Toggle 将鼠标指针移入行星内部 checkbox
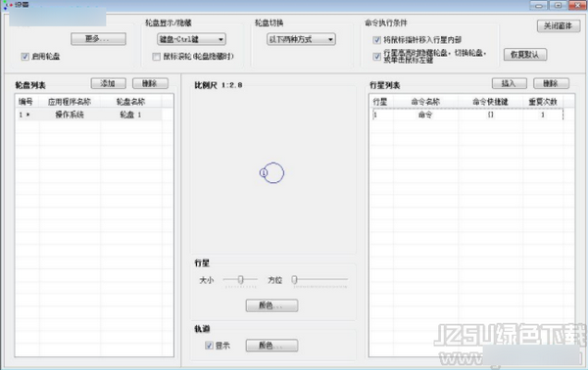588x370 pixels. pos(377,40)
